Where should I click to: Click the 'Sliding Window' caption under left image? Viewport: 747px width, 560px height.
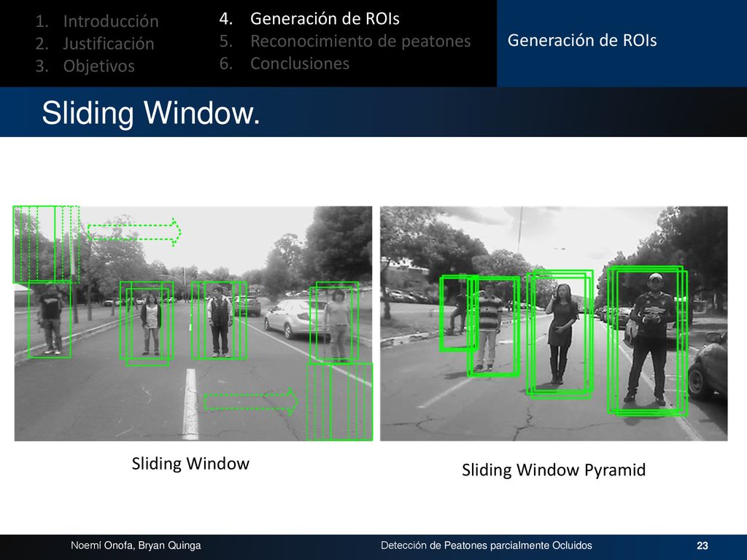[190, 463]
